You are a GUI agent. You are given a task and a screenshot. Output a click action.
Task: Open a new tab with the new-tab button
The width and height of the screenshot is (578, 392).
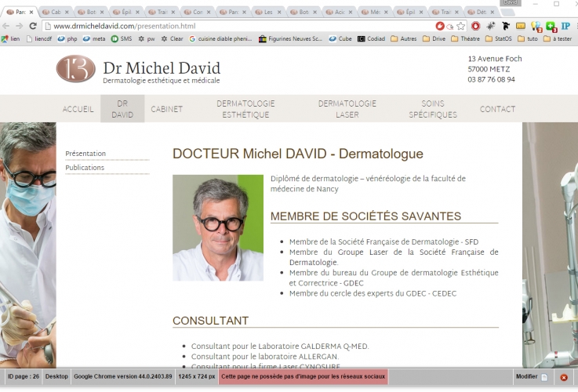tap(508, 13)
